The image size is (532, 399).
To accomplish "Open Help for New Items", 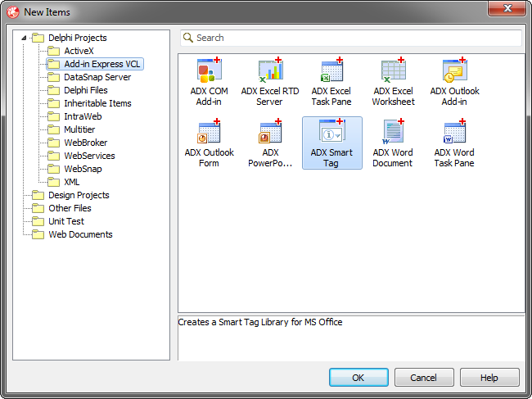I will click(489, 377).
